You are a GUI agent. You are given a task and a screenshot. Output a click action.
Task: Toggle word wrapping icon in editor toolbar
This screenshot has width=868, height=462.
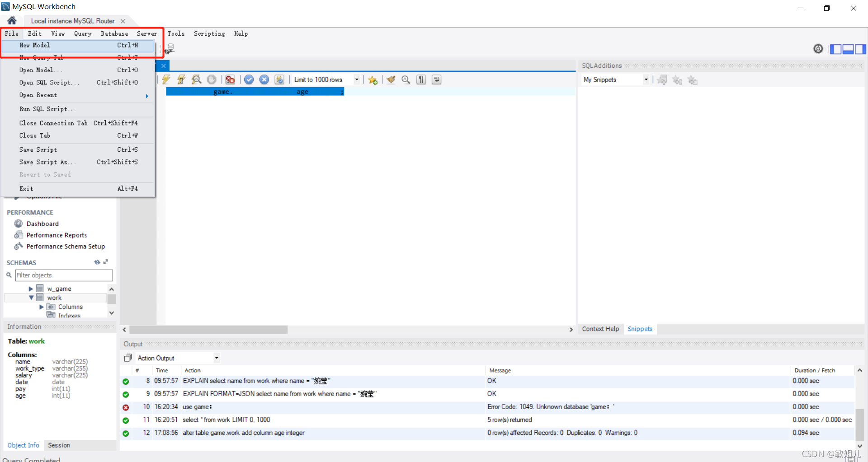click(436, 79)
